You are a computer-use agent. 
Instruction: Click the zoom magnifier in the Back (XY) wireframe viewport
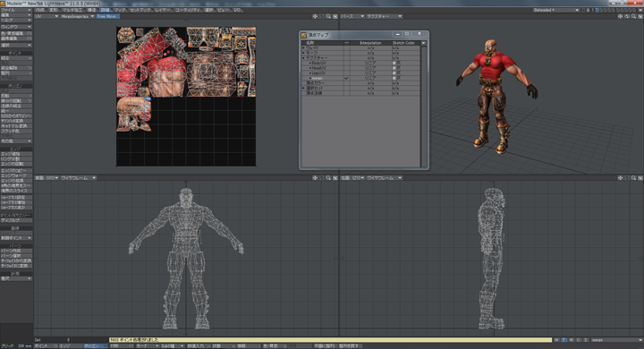click(x=328, y=178)
